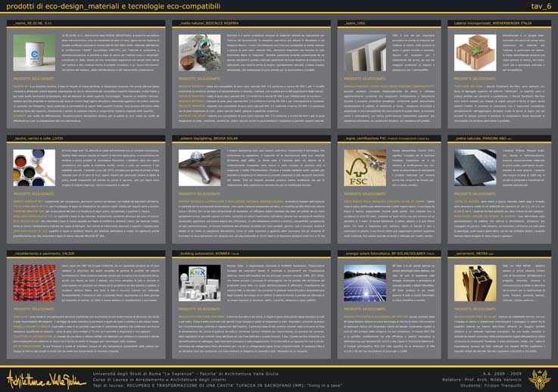Click the 'prodotti di eco-design_materiali e tecnologie eco-compatibili' title
Image resolution: width=558 pixels, height=392 pixels.
pos(113,6)
